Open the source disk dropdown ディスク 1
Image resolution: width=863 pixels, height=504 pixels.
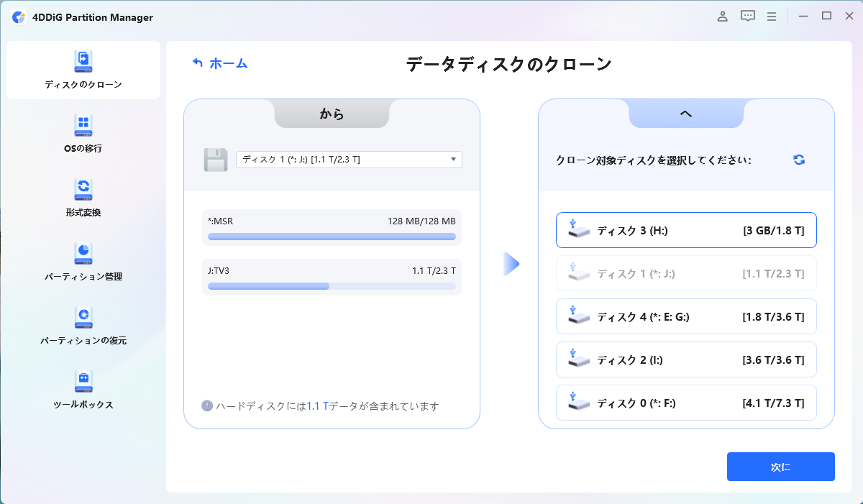click(349, 160)
